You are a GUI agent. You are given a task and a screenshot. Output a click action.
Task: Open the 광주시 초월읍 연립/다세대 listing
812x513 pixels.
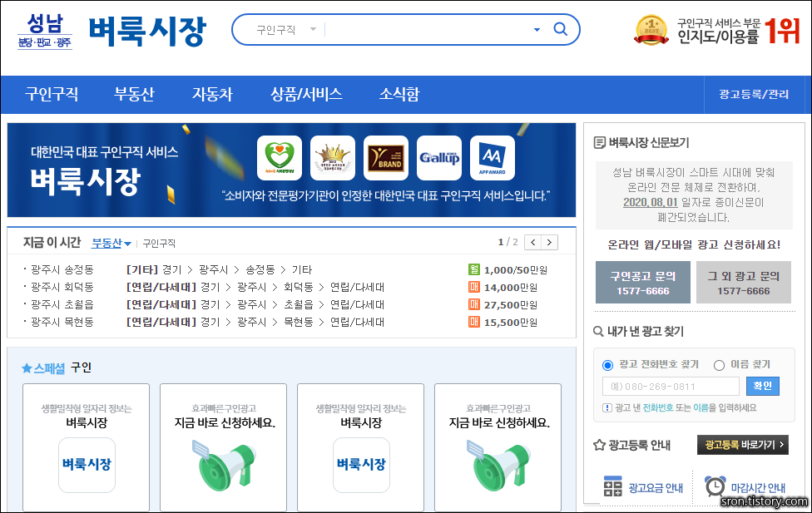[255, 304]
